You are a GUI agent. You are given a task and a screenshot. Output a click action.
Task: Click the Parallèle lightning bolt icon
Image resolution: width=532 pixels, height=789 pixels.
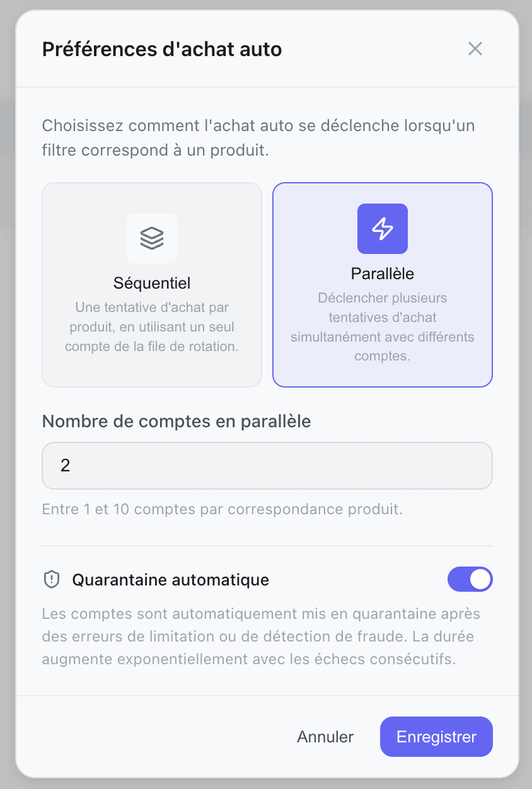tap(383, 229)
